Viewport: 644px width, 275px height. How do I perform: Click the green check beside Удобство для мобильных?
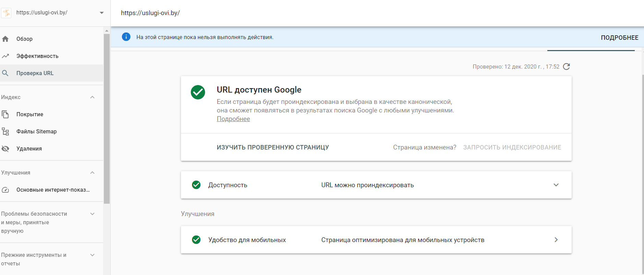[196, 240]
